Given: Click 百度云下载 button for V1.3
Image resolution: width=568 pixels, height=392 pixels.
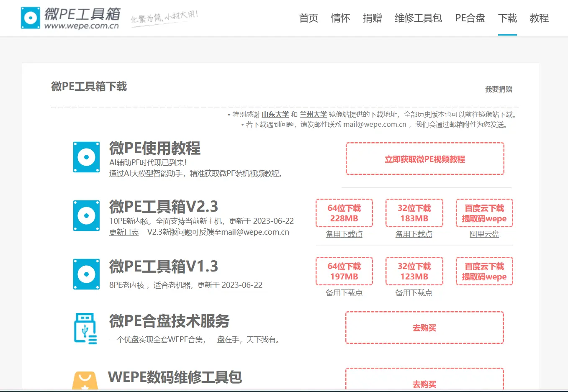Looking at the screenshot, I should (x=484, y=272).
